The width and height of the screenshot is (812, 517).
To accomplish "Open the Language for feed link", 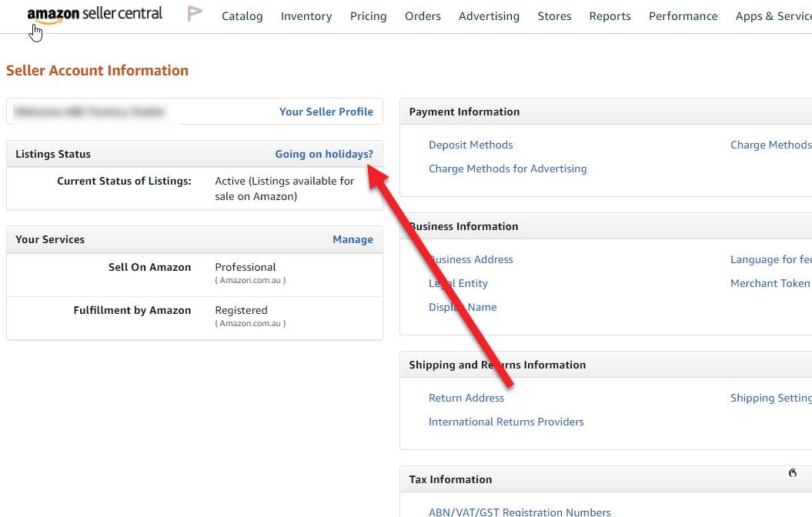I will pos(771,259).
